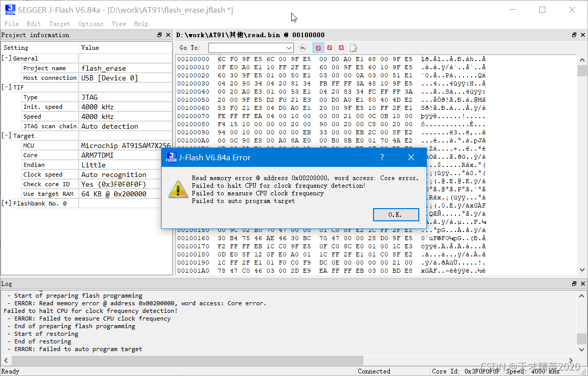This screenshot has height=376, width=588.
Task: Open the File menu
Action: coord(11,23)
